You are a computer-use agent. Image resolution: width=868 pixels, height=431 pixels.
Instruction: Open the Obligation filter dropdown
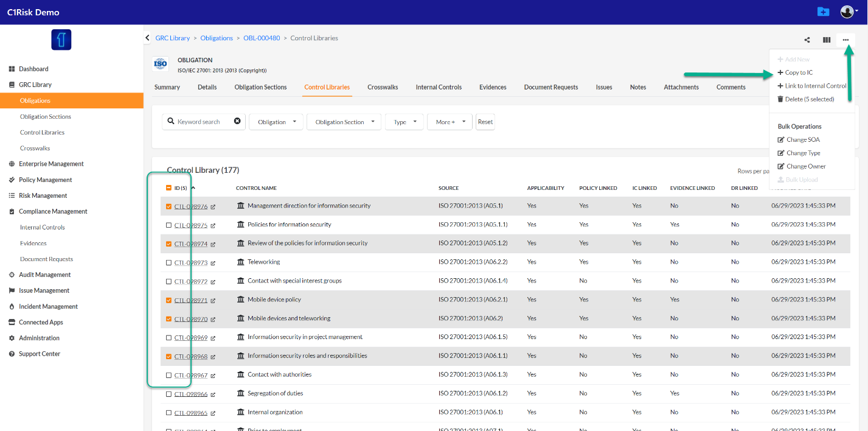(x=276, y=122)
